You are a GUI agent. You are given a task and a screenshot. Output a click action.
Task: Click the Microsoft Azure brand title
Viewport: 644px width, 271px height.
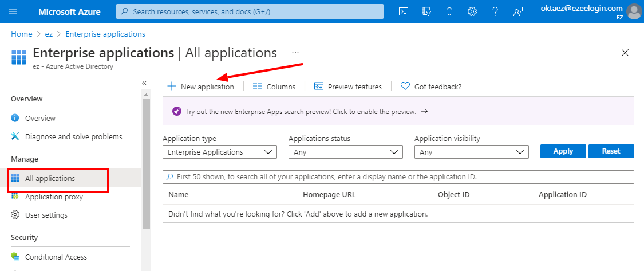pyautogui.click(x=69, y=11)
